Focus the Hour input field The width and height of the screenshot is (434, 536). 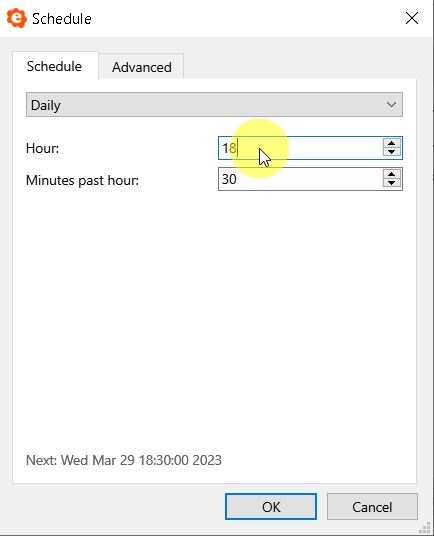301,148
